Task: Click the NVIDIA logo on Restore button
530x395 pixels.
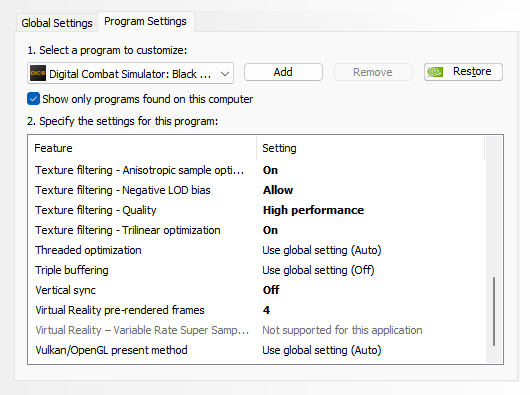Action: pos(435,72)
